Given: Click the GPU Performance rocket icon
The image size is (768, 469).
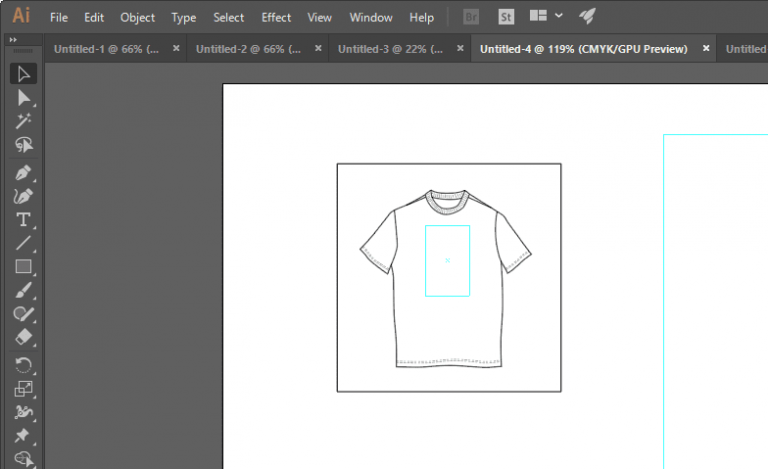Looking at the screenshot, I should point(587,16).
